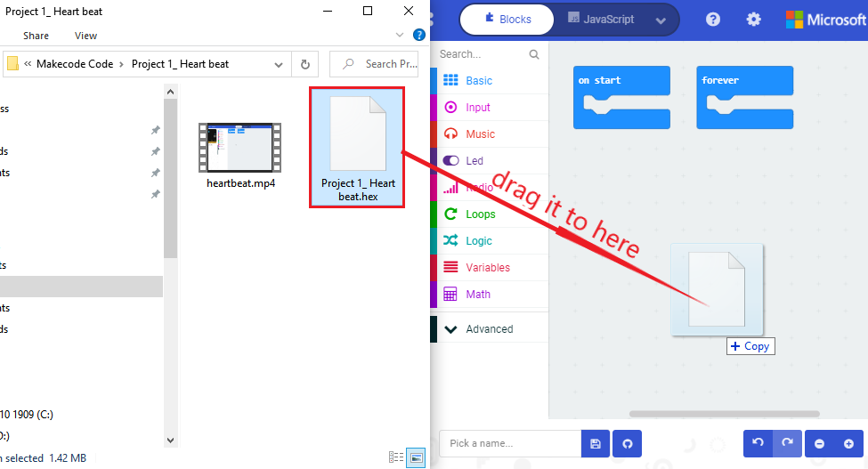This screenshot has width=868, height=469.
Task: Open the Variables blocks category
Action: click(490, 267)
